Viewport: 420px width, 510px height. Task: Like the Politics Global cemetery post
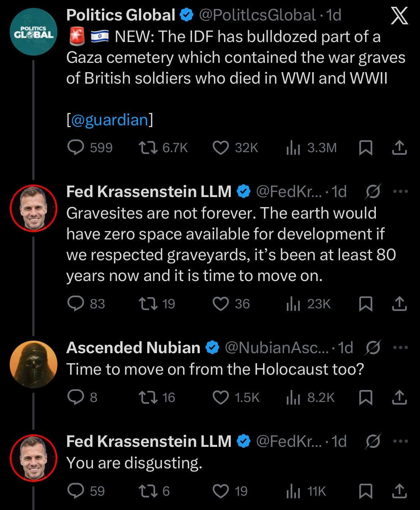(220, 148)
